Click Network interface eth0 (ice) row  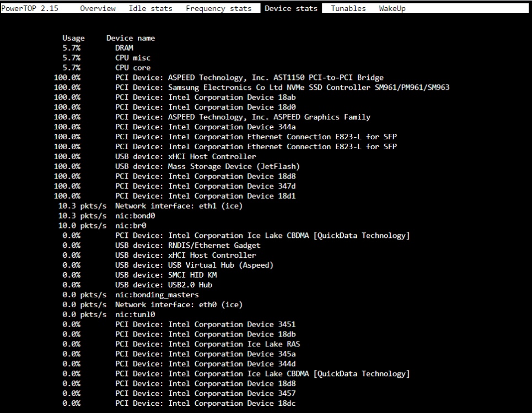click(153, 305)
